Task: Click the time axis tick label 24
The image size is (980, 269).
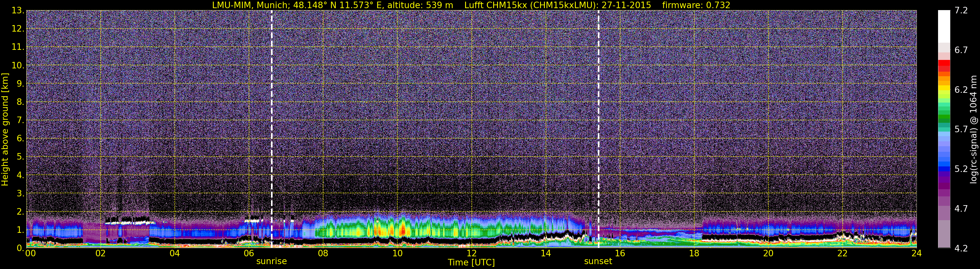Action: [x=917, y=253]
